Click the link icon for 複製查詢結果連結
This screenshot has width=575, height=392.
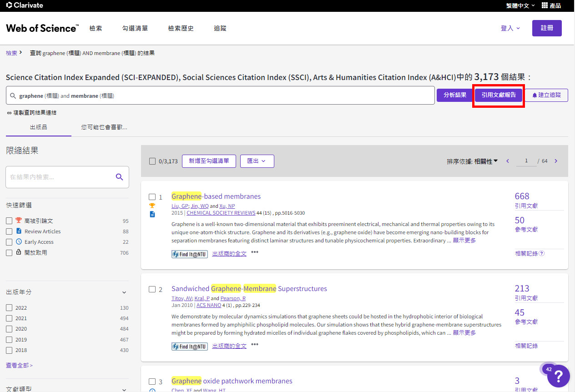[x=9, y=113]
